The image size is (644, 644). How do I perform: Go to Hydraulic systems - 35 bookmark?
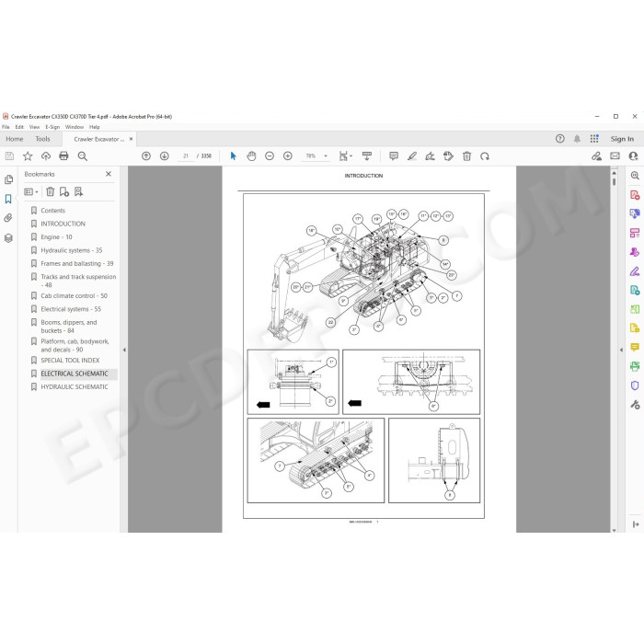click(x=72, y=250)
